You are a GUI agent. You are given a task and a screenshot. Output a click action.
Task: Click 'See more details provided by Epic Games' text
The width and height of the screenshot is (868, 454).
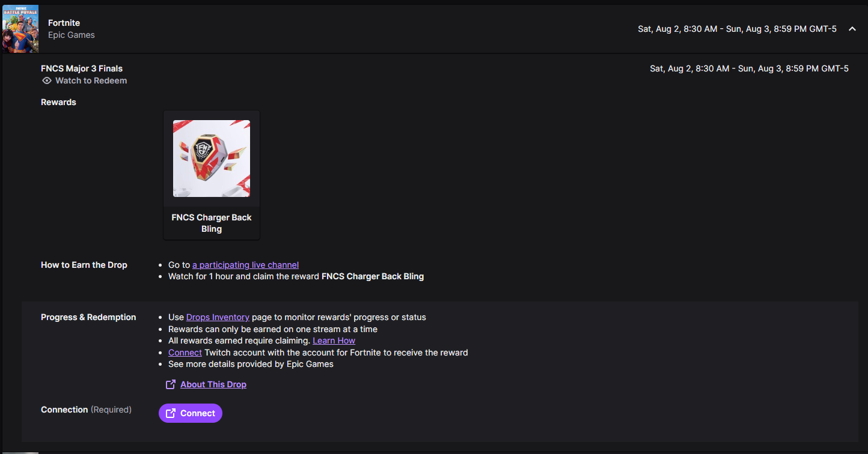[x=251, y=364]
